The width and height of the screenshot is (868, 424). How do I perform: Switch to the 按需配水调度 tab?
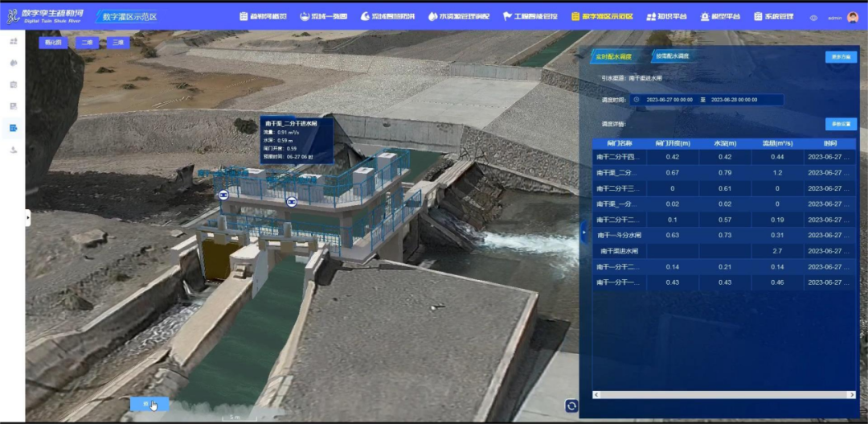point(672,56)
